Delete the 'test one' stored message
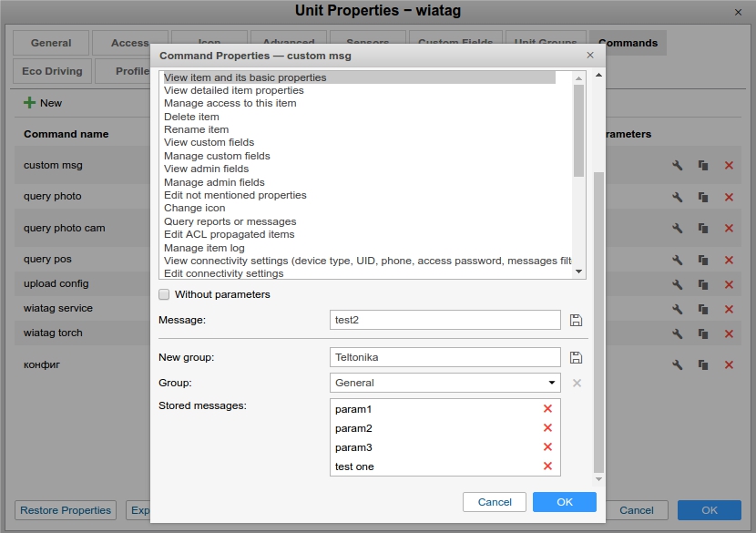756x533 pixels. coord(547,466)
